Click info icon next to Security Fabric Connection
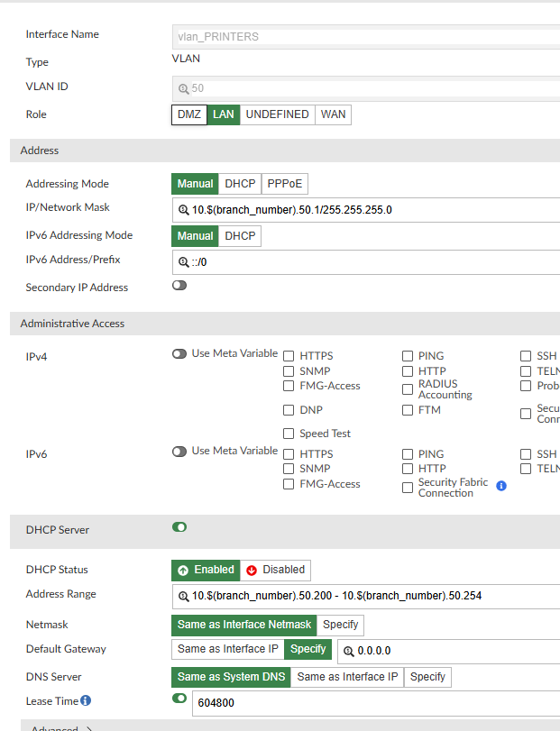This screenshot has height=731, width=560. [501, 486]
